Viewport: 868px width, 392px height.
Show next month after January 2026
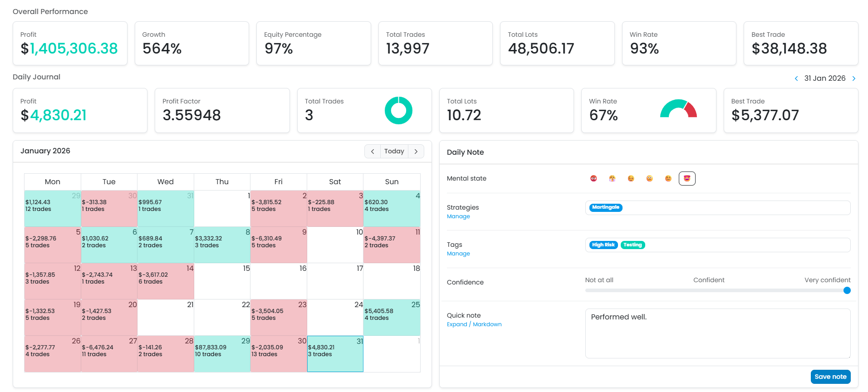coord(416,151)
